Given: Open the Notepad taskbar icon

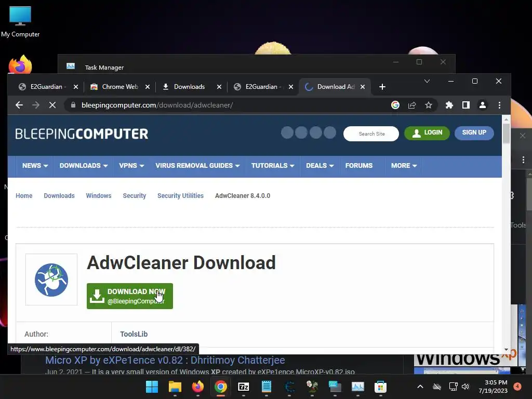Looking at the screenshot, I should tap(267, 387).
